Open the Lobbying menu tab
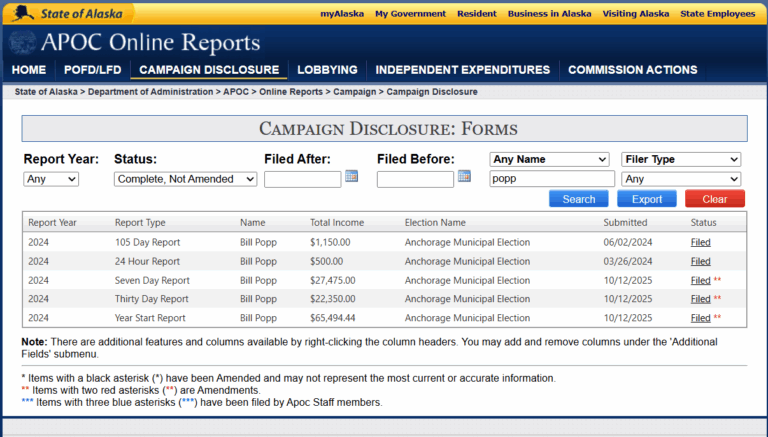This screenshot has width=768, height=437. [327, 70]
